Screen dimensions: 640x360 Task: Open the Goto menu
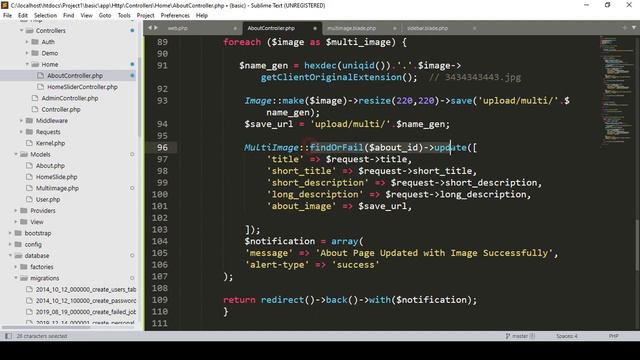pos(105,16)
